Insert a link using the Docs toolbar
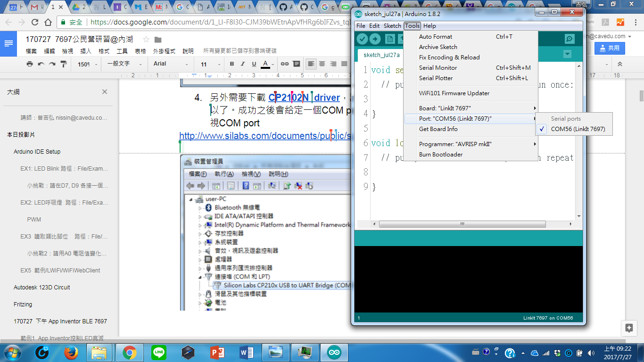This screenshot has width=644, height=362. pyautogui.click(x=285, y=64)
